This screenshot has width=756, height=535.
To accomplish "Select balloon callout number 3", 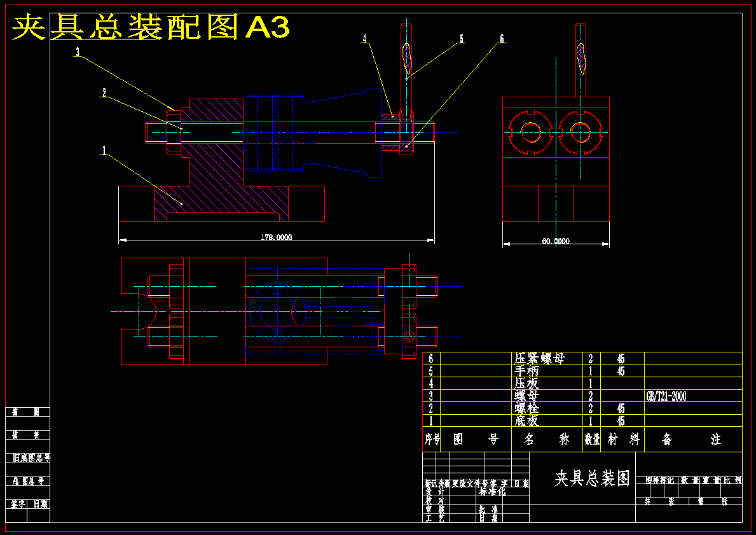I will 77,52.
